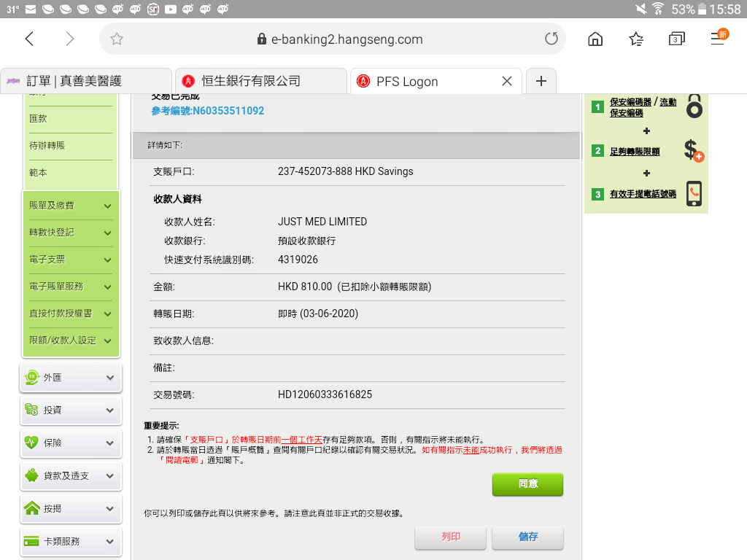Image resolution: width=747 pixels, height=560 pixels.
Task: Go back to the previous page
Action: pos(29,39)
